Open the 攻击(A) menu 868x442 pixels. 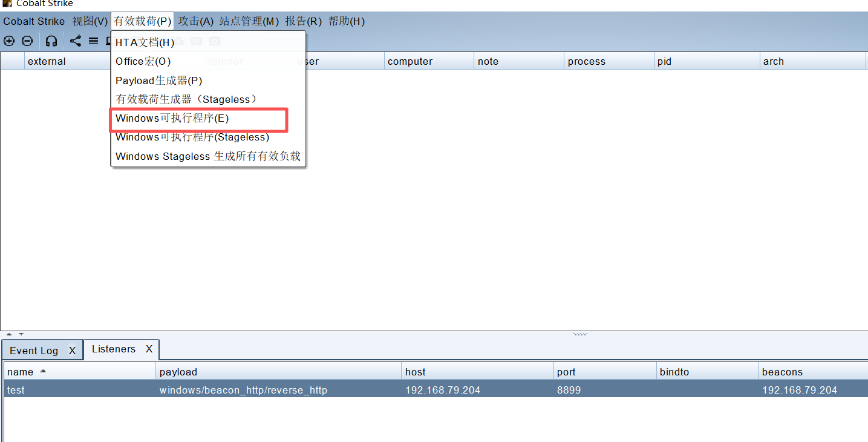(x=196, y=21)
